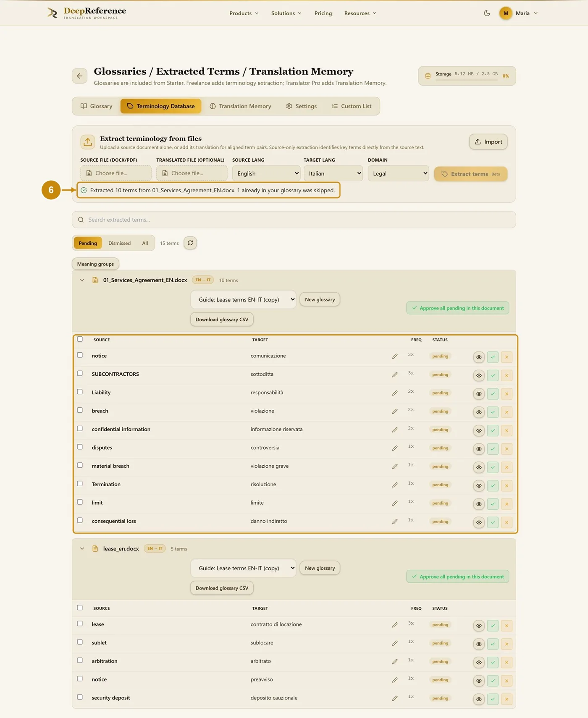Click the refresh icon next to 15 terms
The image size is (588, 718).
190,243
